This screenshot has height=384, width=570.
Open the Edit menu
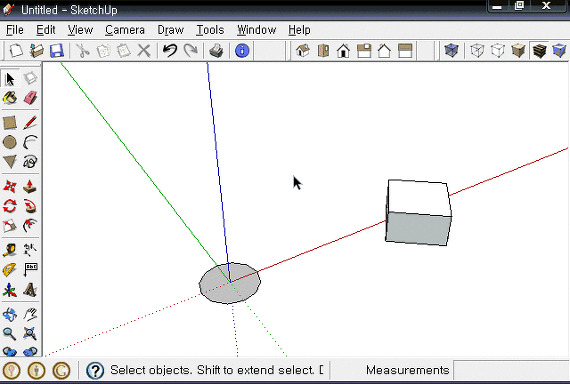pyautogui.click(x=46, y=30)
